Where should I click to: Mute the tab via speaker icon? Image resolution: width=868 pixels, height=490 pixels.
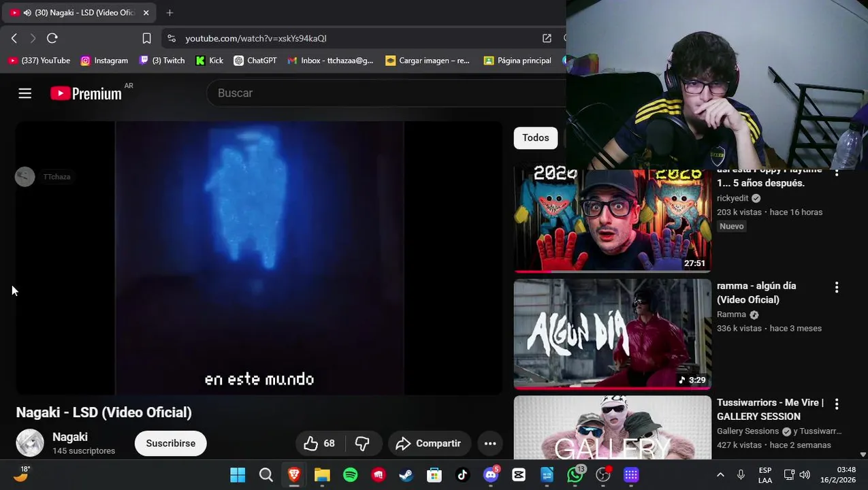(x=27, y=12)
